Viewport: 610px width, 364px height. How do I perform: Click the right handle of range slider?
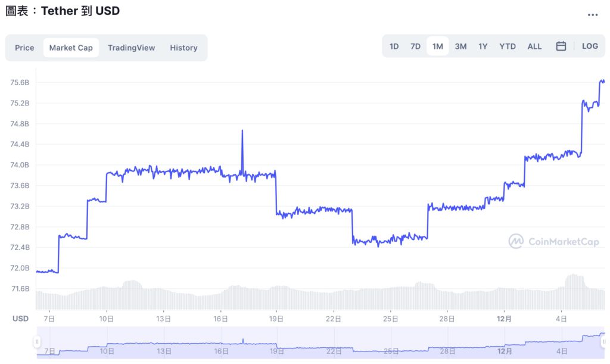pos(604,342)
